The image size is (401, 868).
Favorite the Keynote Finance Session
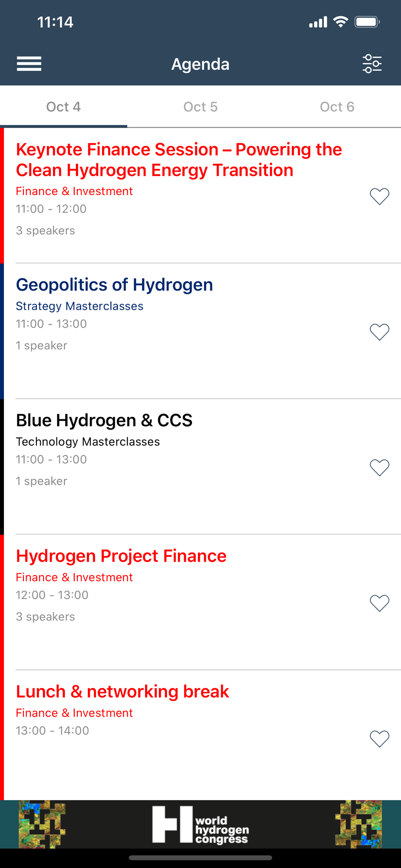[379, 197]
